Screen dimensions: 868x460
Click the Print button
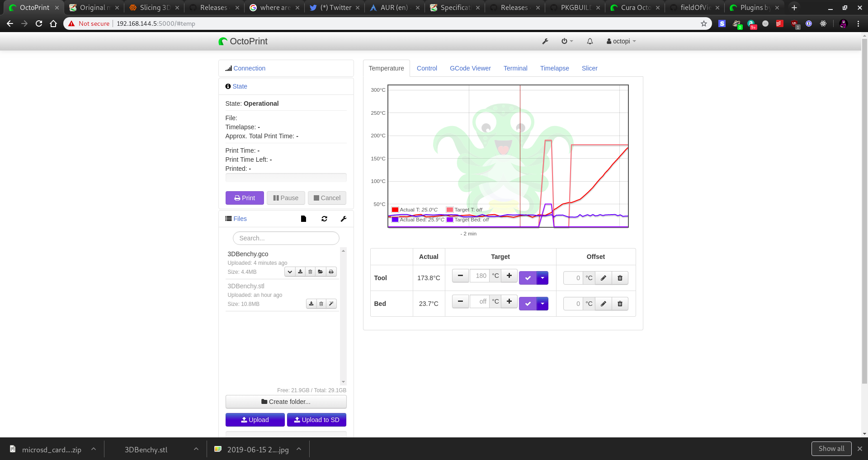pyautogui.click(x=245, y=198)
